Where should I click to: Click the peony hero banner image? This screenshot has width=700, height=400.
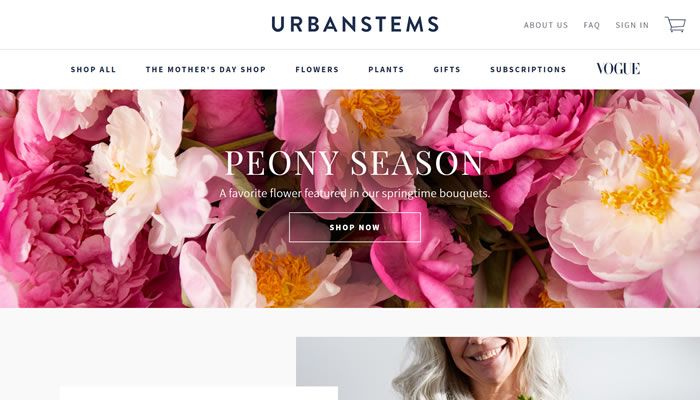pos(350,199)
